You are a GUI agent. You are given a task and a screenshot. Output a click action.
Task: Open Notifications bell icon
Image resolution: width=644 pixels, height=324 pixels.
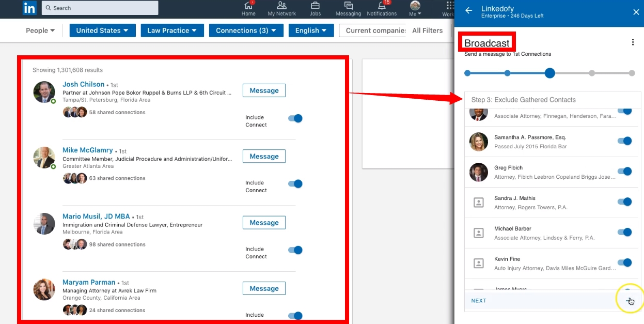pyautogui.click(x=382, y=6)
